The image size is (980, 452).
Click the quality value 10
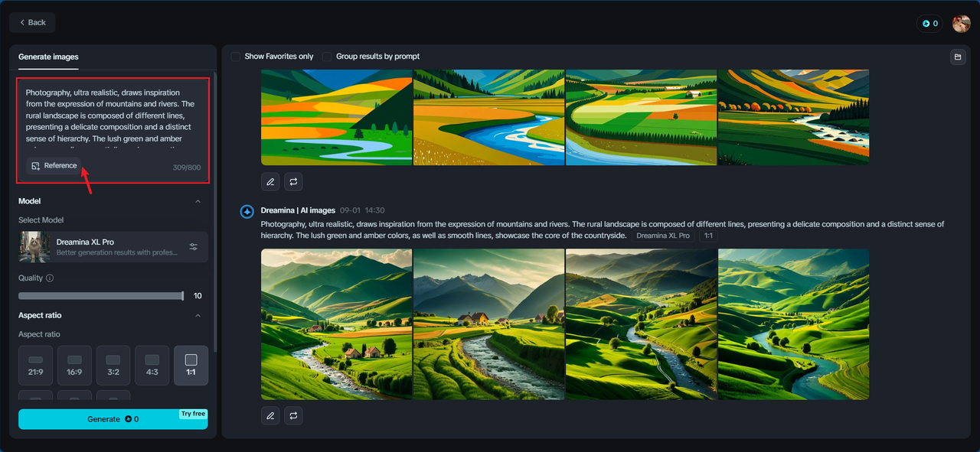coord(198,296)
